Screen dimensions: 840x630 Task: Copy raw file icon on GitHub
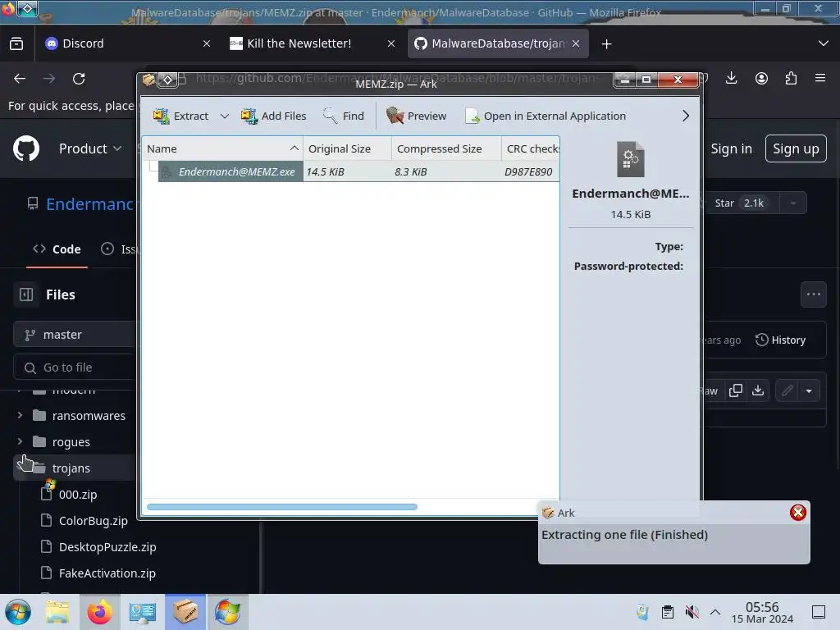point(736,390)
